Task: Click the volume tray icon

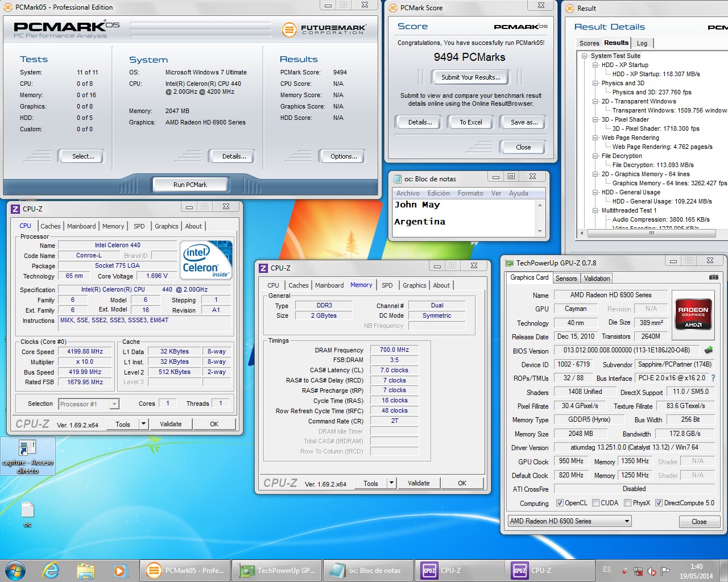Action: click(652, 571)
